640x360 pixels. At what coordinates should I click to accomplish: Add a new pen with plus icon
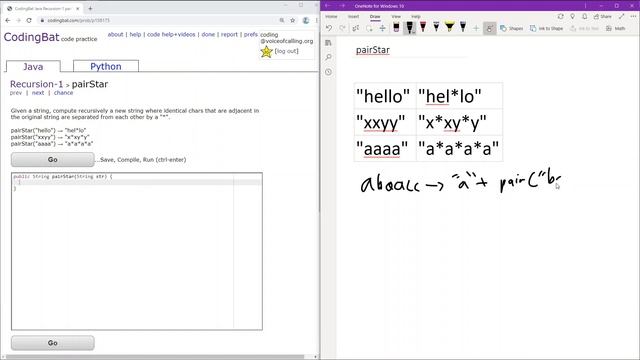pyautogui.click(x=476, y=28)
